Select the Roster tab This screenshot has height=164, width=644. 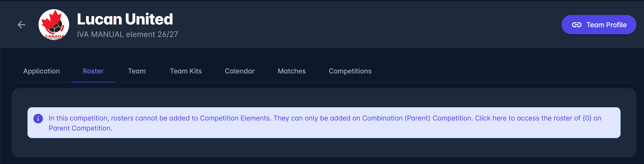(93, 71)
